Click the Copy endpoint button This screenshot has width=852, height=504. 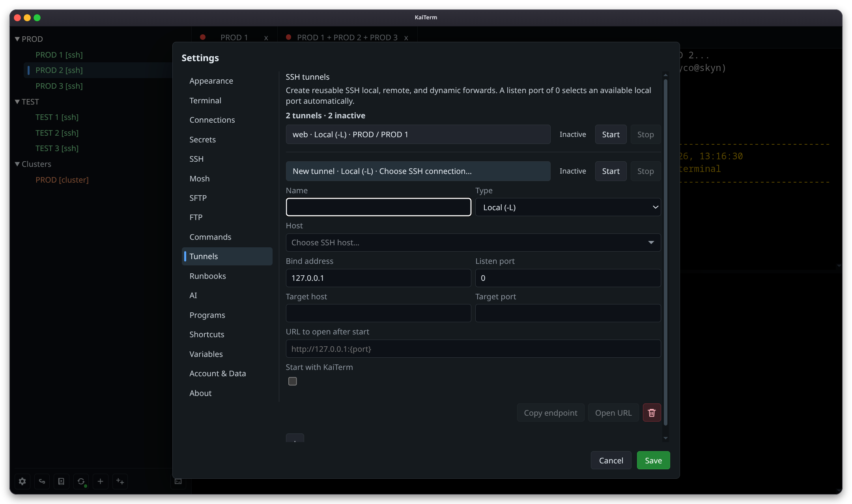[x=550, y=413]
